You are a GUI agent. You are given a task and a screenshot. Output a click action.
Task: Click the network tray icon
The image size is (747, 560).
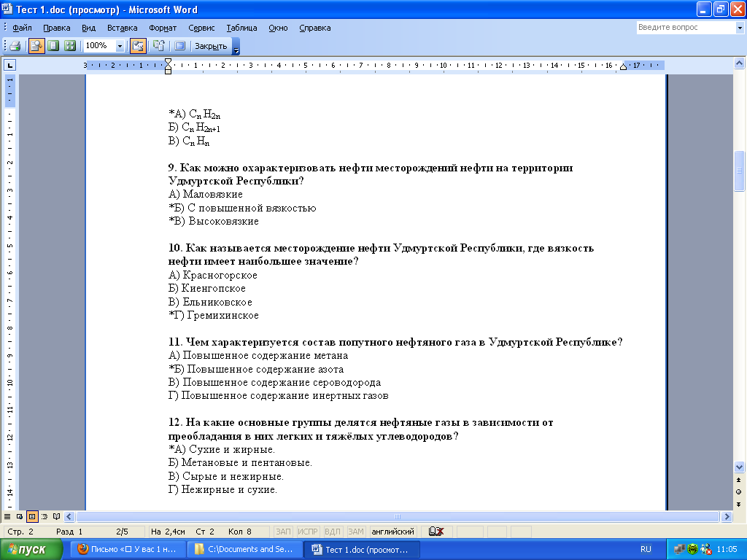coord(679,550)
